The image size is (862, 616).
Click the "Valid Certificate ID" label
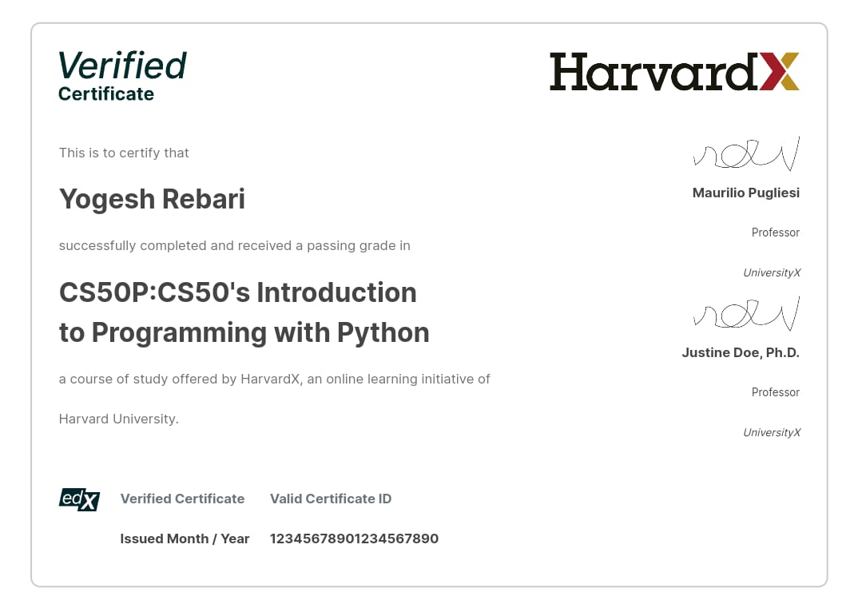click(331, 499)
